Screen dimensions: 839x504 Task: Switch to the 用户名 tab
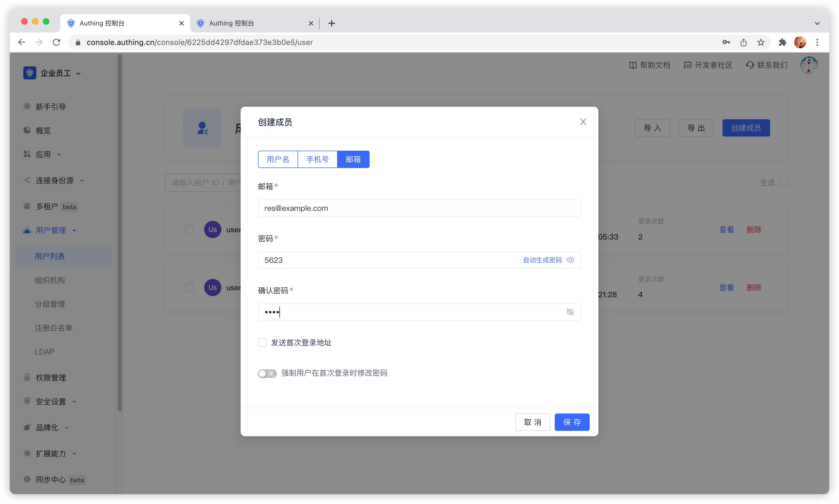[x=277, y=159]
